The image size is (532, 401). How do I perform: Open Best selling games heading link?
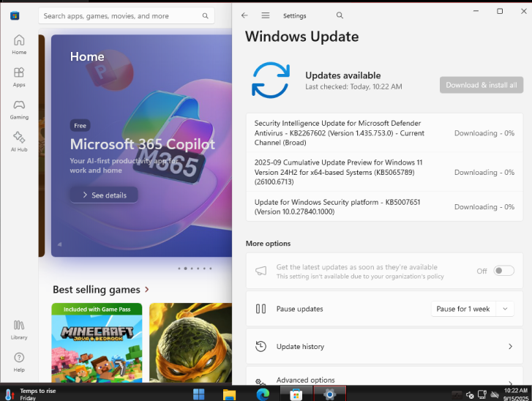[x=97, y=289]
